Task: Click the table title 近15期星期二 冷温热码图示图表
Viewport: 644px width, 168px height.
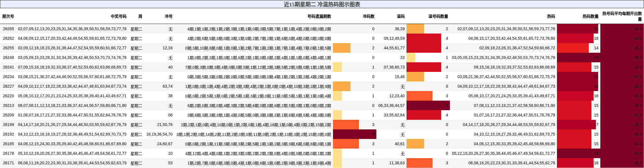Action: [x=322, y=4]
